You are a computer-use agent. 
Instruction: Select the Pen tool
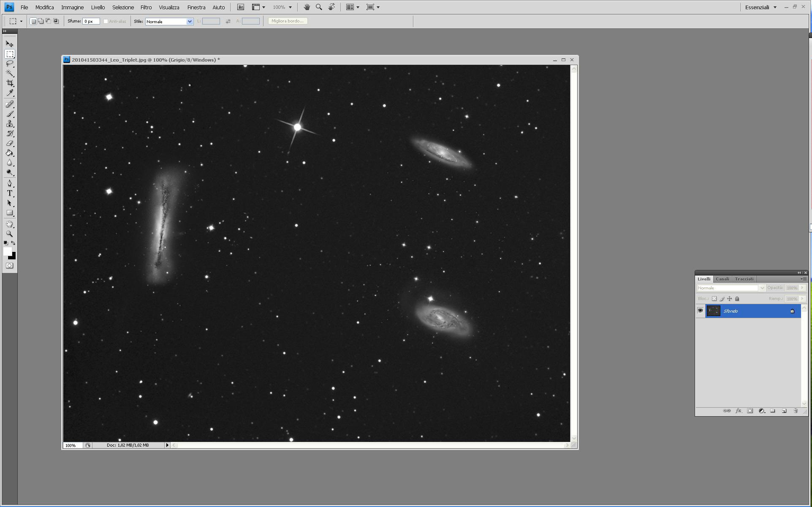pyautogui.click(x=10, y=183)
